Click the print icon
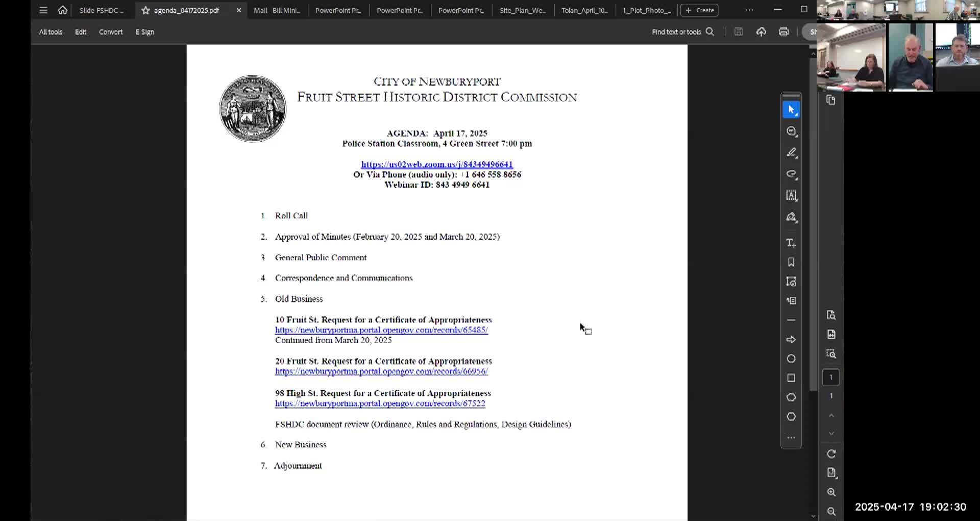980x521 pixels. click(x=783, y=32)
